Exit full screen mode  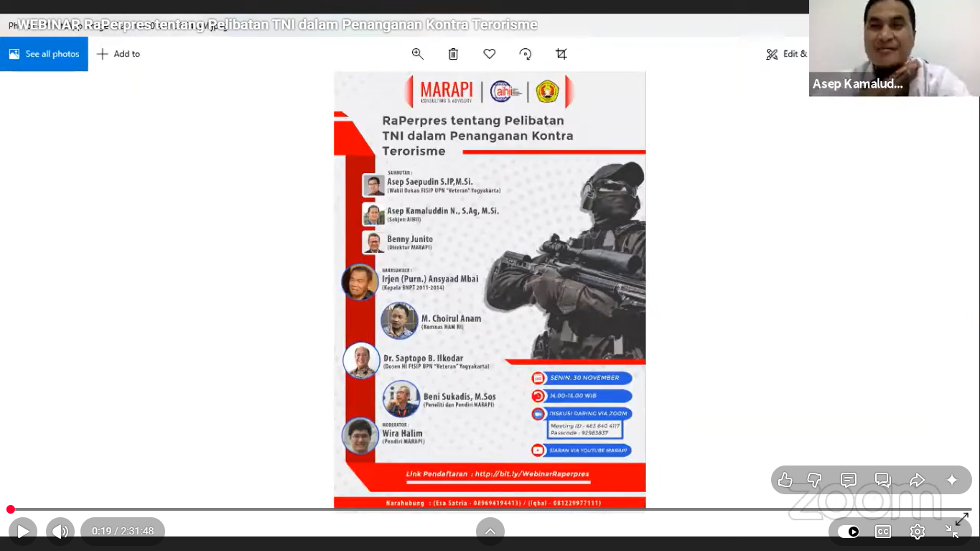click(x=952, y=532)
